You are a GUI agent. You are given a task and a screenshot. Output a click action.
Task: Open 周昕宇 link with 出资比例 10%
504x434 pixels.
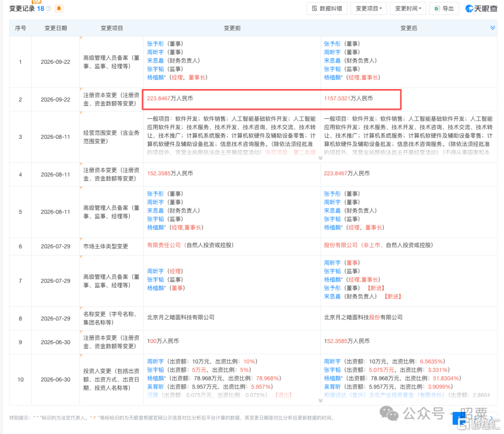(155, 362)
